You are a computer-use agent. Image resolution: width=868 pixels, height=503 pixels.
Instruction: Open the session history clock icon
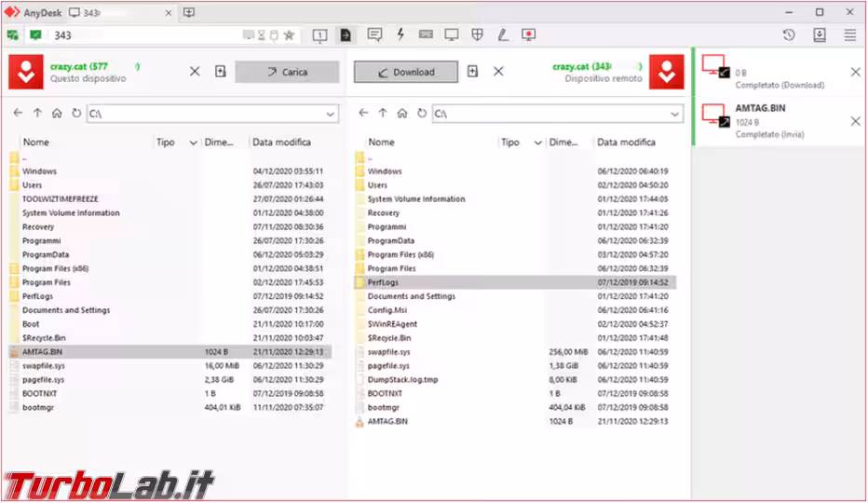(789, 34)
